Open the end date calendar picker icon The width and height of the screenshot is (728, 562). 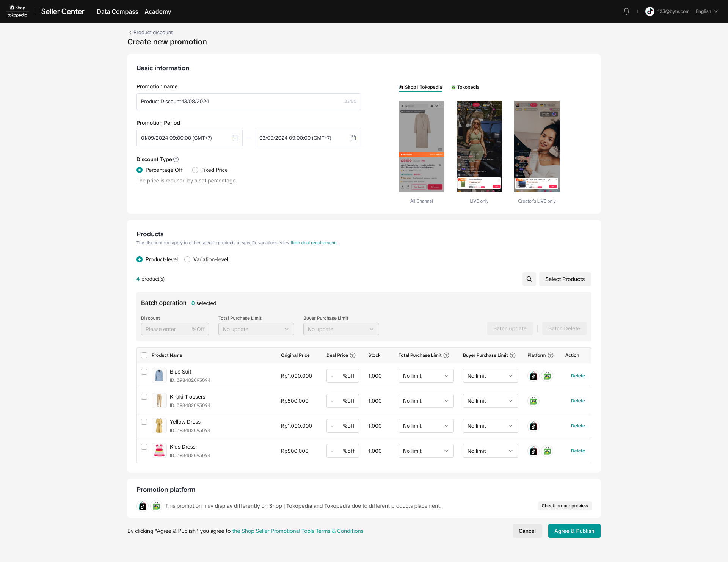(x=353, y=138)
